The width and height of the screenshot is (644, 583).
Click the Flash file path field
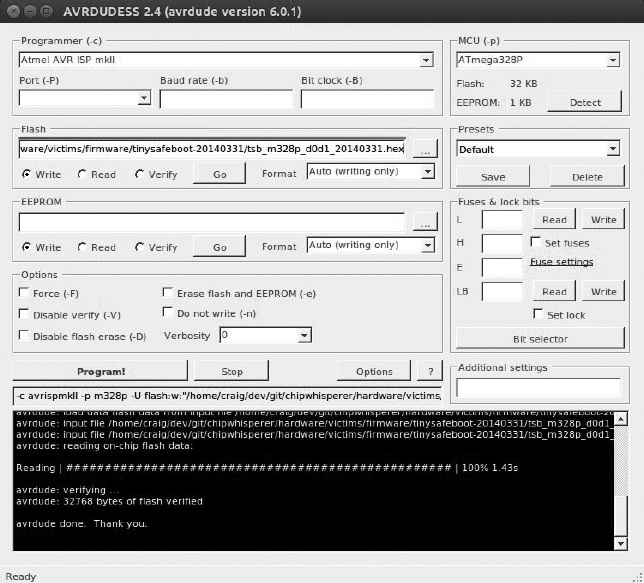[x=212, y=149]
